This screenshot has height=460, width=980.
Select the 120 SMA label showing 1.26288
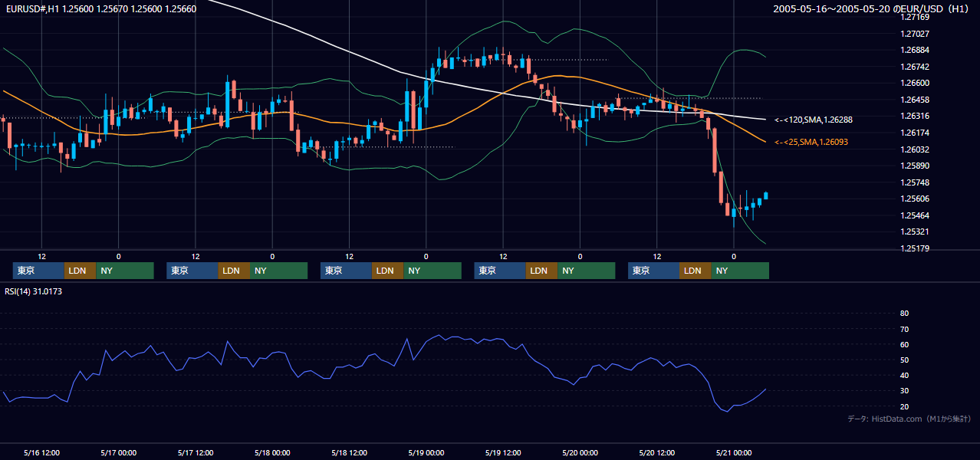tap(814, 120)
